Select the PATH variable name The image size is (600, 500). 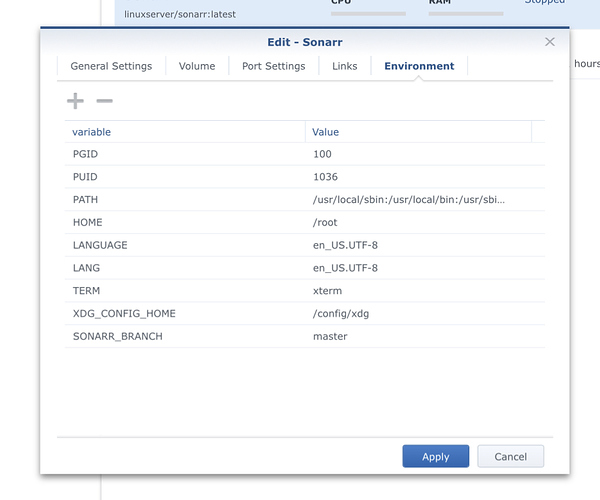[85, 200]
